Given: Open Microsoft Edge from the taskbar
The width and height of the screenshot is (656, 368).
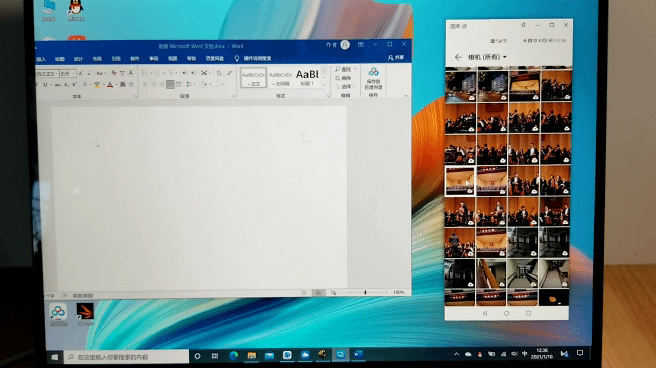Looking at the screenshot, I should click(233, 355).
